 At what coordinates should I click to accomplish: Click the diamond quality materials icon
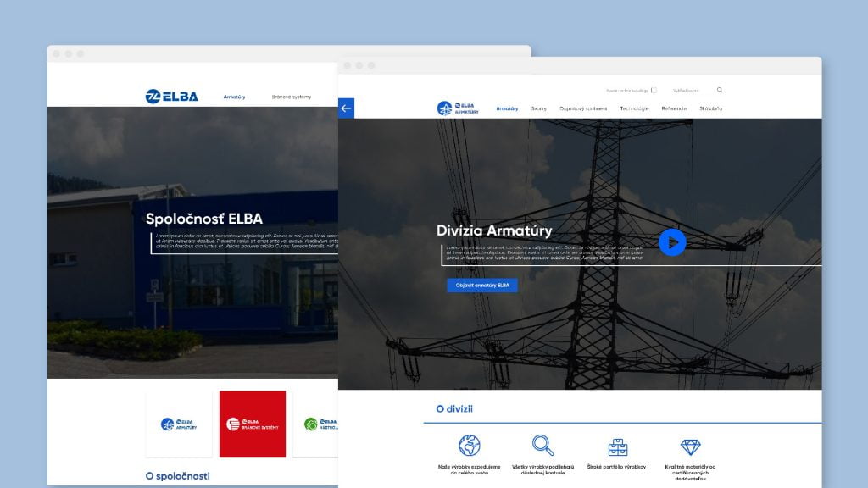(690, 446)
